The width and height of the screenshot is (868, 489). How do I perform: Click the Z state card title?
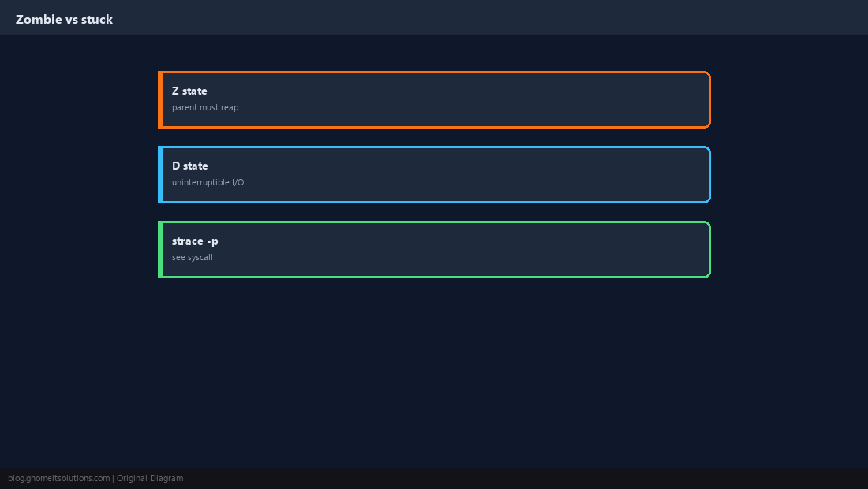tap(189, 91)
